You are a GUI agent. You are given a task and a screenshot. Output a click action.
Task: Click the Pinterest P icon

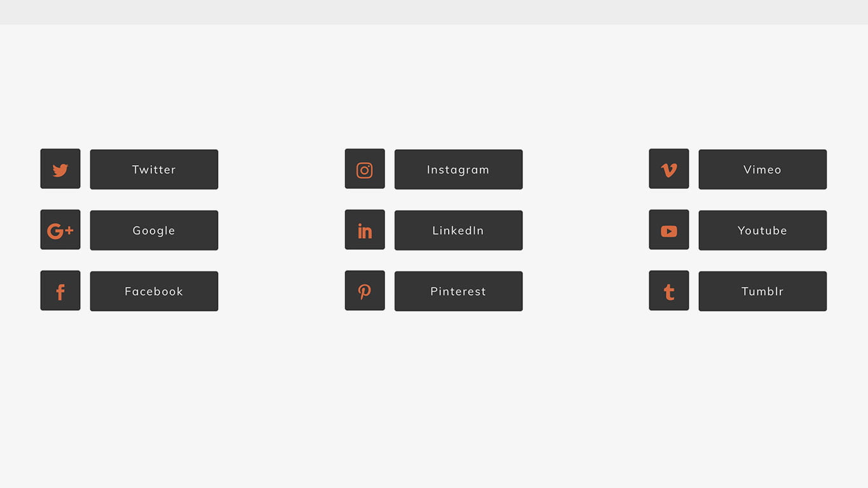click(x=365, y=292)
